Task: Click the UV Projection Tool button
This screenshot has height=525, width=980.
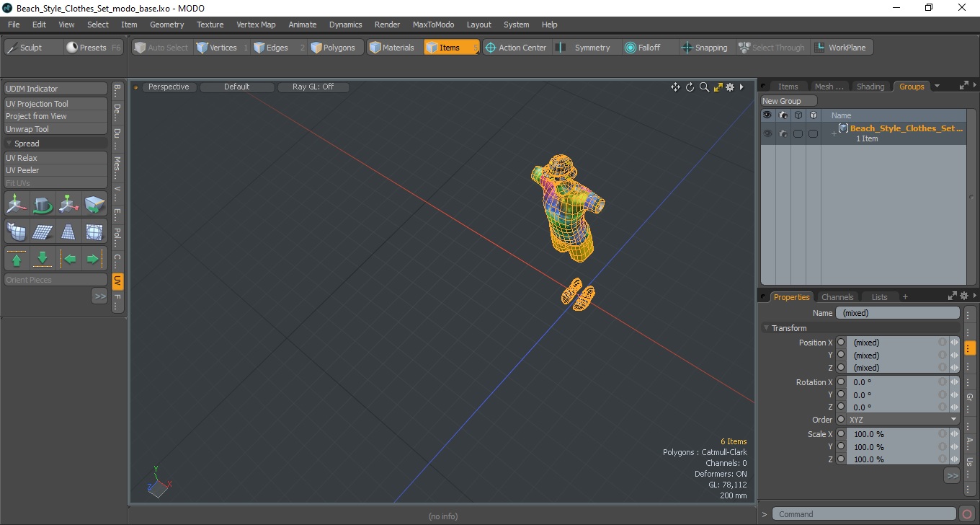Action: click(56, 104)
